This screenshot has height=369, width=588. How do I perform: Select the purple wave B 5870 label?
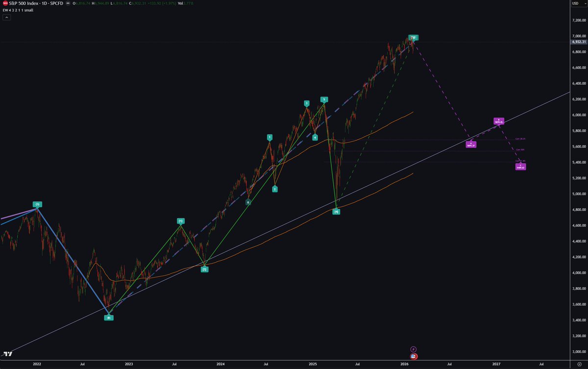pos(498,121)
